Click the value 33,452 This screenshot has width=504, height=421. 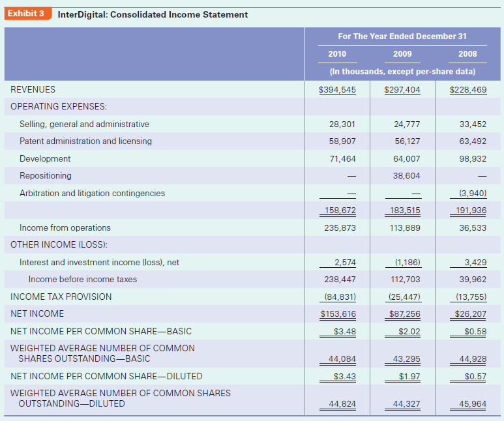click(x=473, y=124)
